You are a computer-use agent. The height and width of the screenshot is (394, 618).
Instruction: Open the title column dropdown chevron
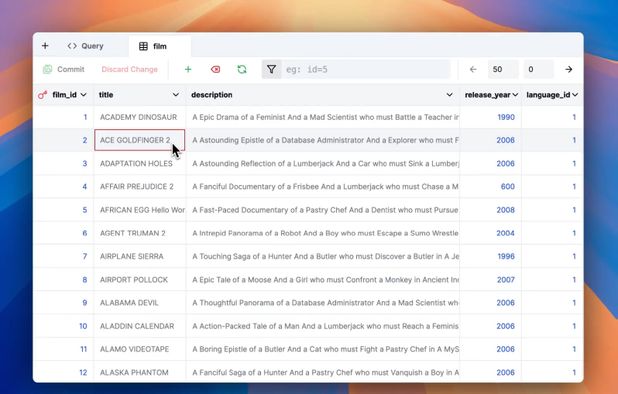pyautogui.click(x=176, y=95)
